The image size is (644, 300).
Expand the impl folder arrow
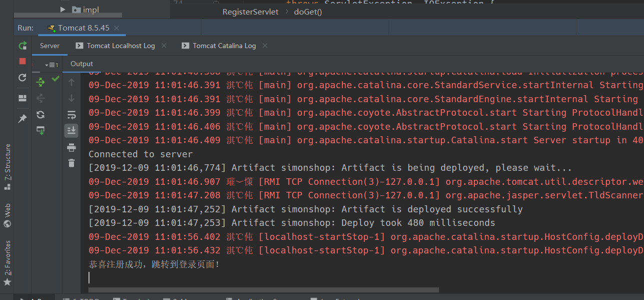coord(63,10)
